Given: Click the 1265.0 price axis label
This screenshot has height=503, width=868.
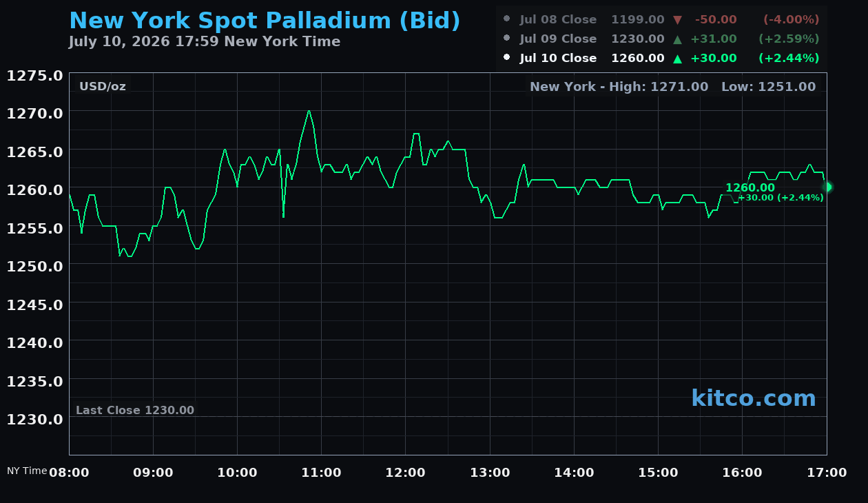Looking at the screenshot, I should 35,151.
